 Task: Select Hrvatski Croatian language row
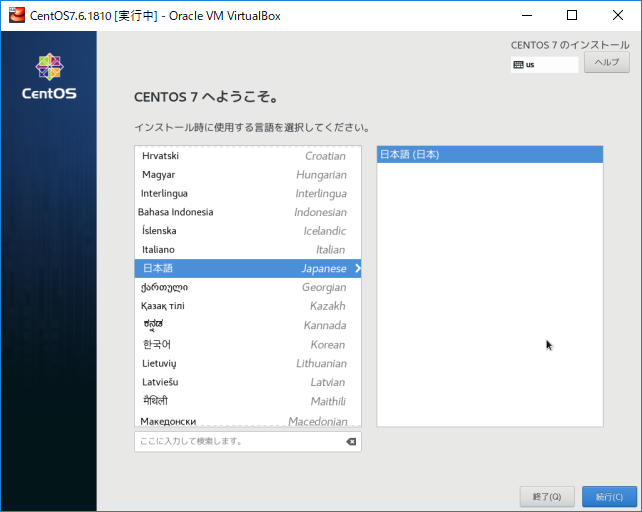[x=248, y=156]
